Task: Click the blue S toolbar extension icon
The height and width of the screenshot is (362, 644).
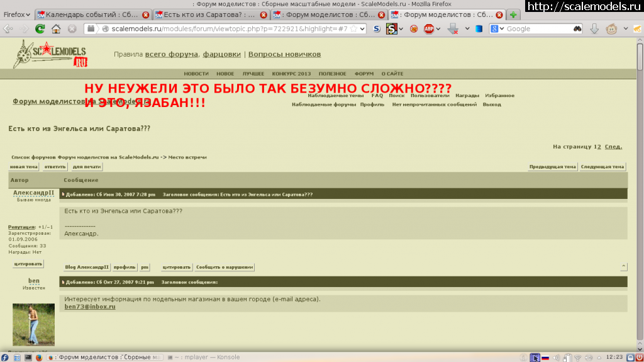Action: (377, 29)
